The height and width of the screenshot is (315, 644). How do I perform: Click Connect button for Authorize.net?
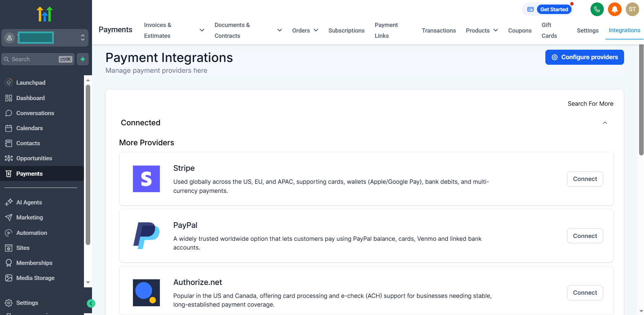(x=585, y=293)
